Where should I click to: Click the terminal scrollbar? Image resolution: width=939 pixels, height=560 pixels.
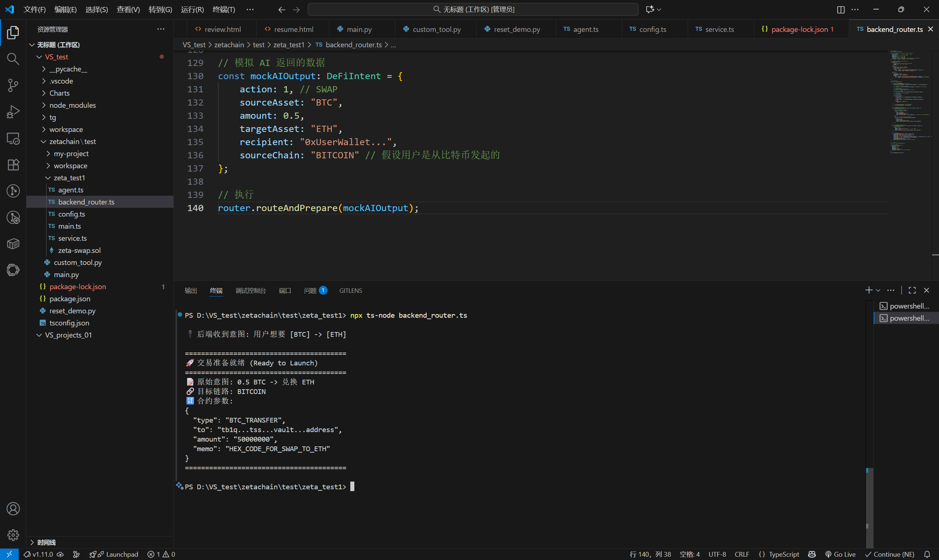pyautogui.click(x=869, y=508)
